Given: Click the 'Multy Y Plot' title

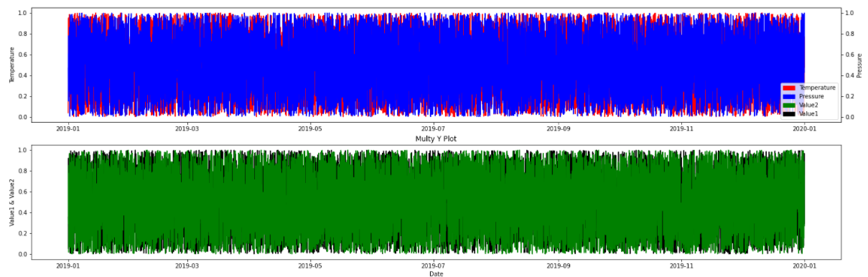Looking at the screenshot, I should click(436, 138).
